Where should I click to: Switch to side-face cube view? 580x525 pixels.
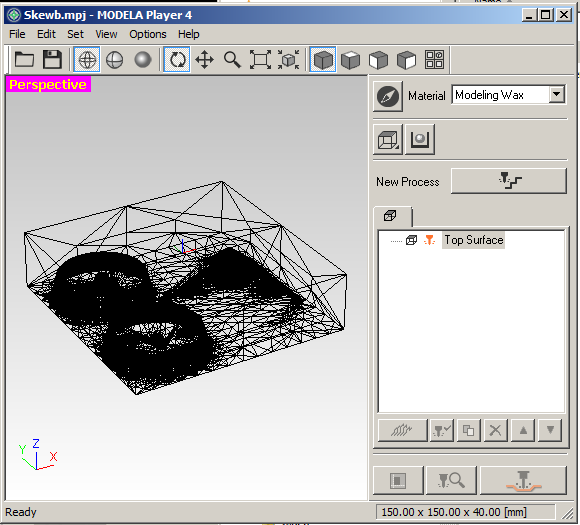(406, 60)
